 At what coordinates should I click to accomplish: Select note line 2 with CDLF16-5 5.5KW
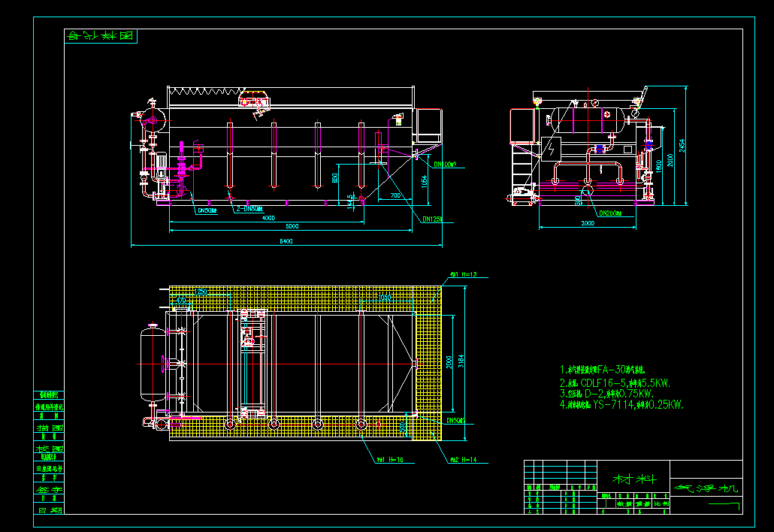pos(615,383)
